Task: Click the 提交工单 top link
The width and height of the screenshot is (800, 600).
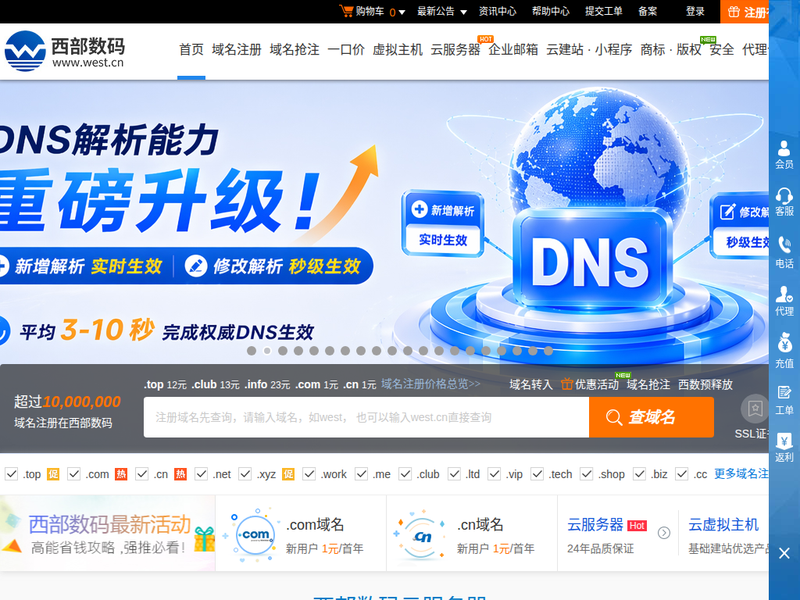Action: coord(604,11)
